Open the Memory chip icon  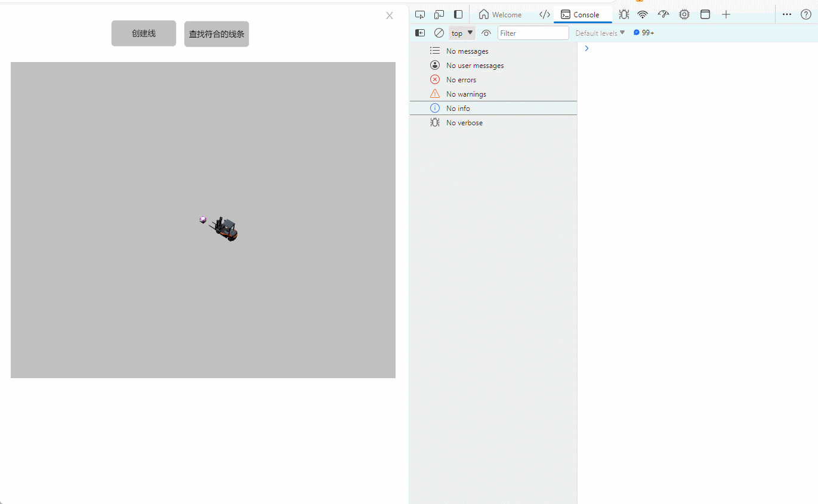684,14
